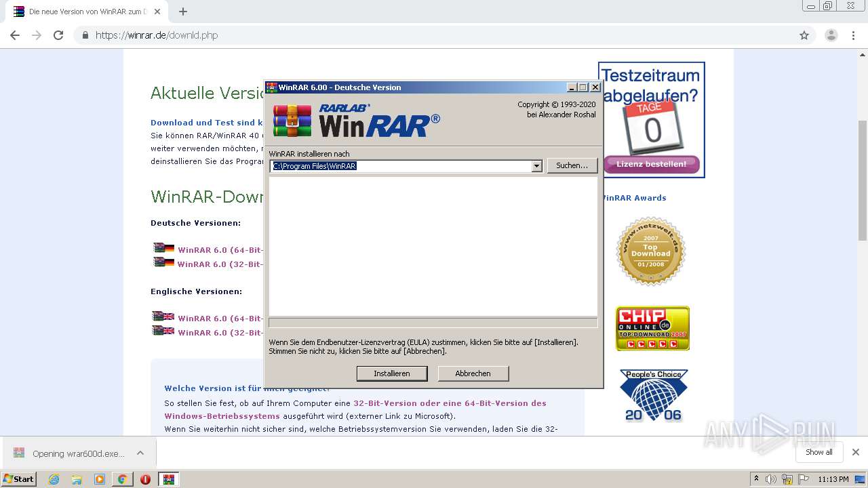This screenshot has height=488, width=868.
Task: Click German flag icon beside 64-Bit link
Action: coord(163,248)
